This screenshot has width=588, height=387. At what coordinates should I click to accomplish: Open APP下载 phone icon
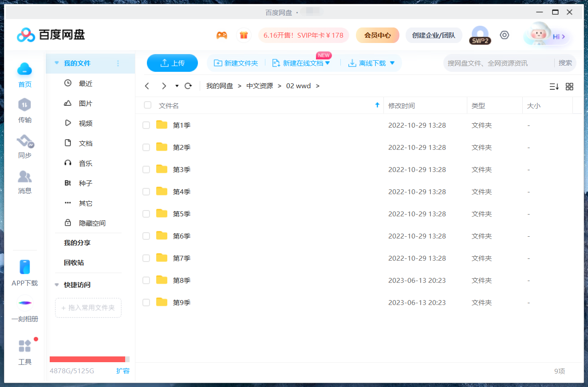pyautogui.click(x=25, y=267)
